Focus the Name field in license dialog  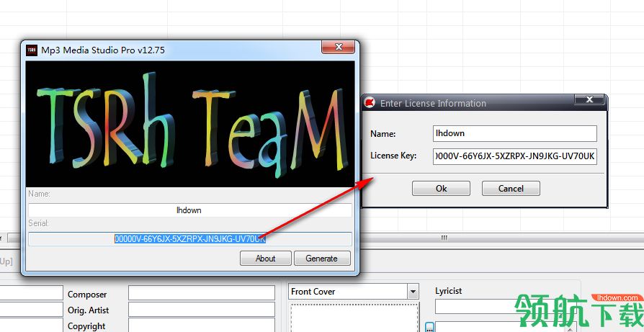(x=514, y=133)
